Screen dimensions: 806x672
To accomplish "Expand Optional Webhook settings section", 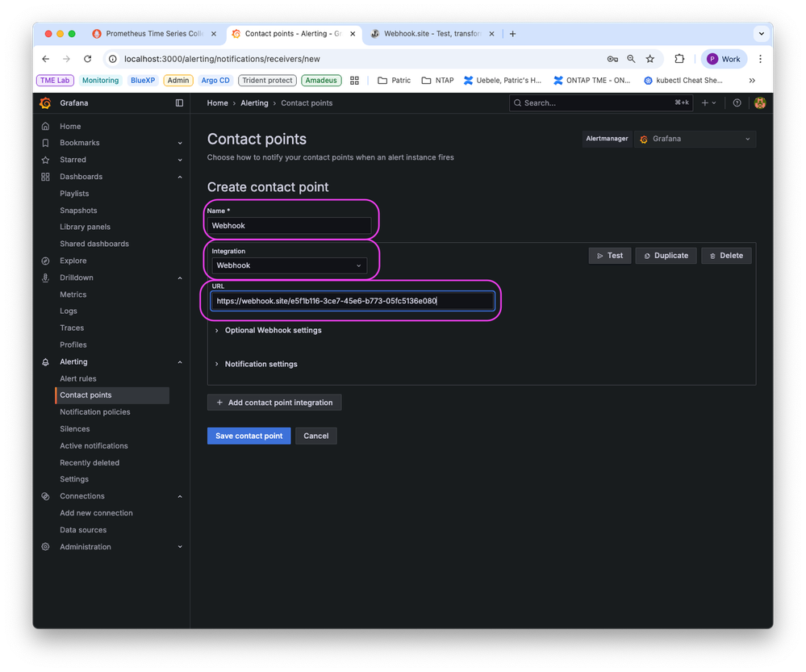I will point(273,330).
